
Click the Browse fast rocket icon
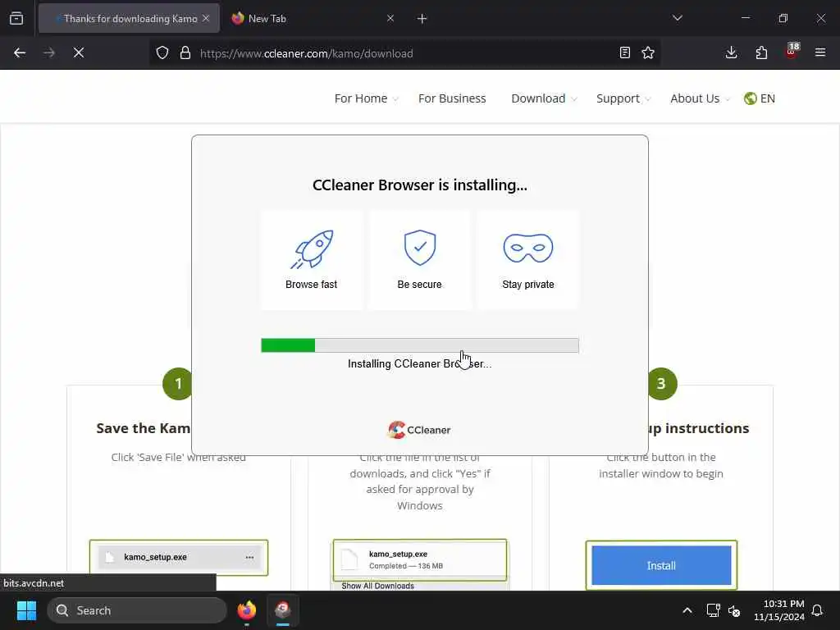[x=313, y=249]
